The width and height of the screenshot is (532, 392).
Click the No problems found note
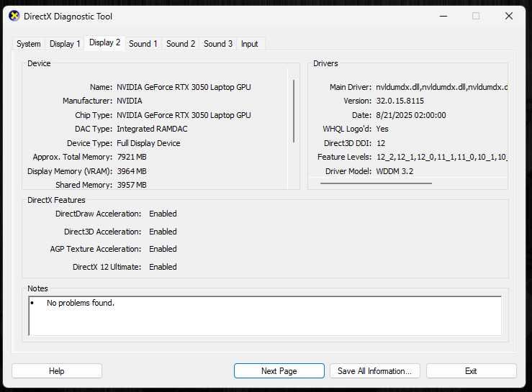coord(81,303)
